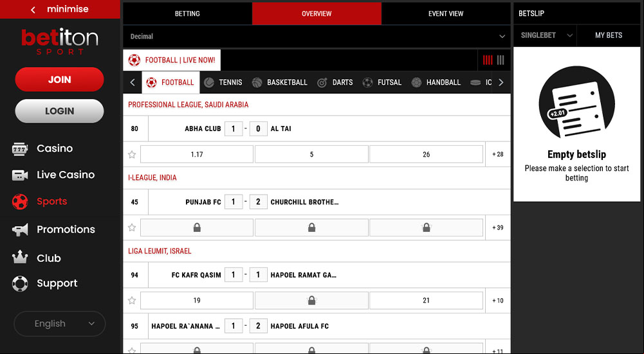Click the Handball icon

coord(416,82)
